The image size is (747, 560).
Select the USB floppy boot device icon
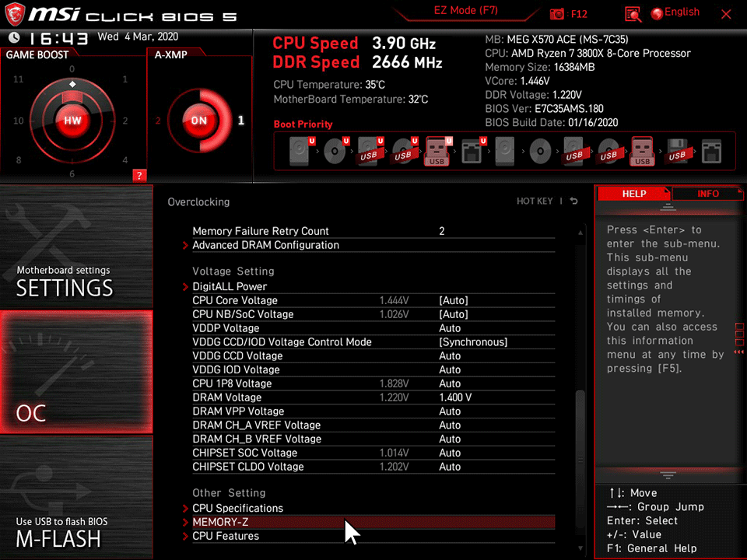pos(677,151)
